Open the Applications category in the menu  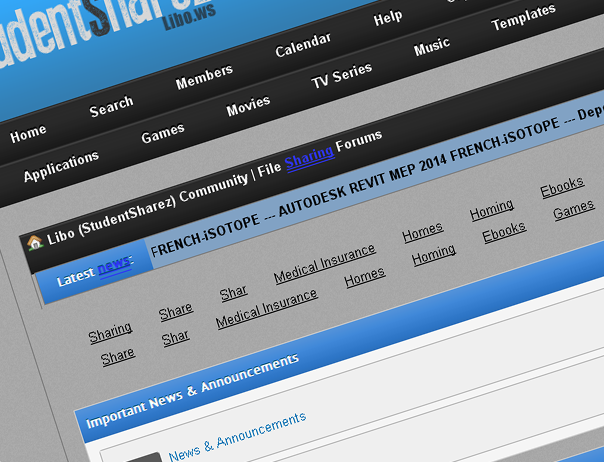[61, 166]
